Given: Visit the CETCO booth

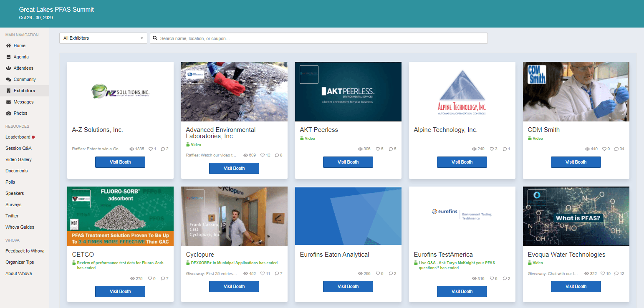Looking at the screenshot, I should pyautogui.click(x=120, y=291).
